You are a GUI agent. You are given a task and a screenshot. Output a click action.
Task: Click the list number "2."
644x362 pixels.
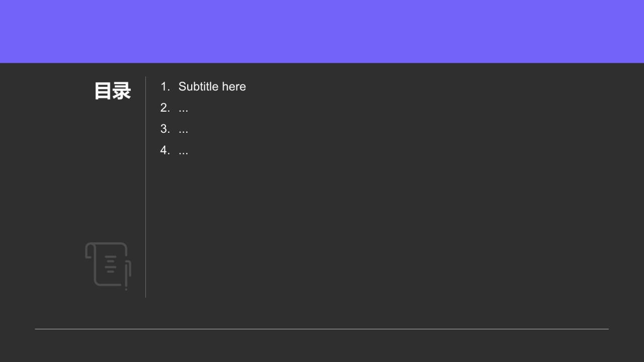[x=165, y=108]
